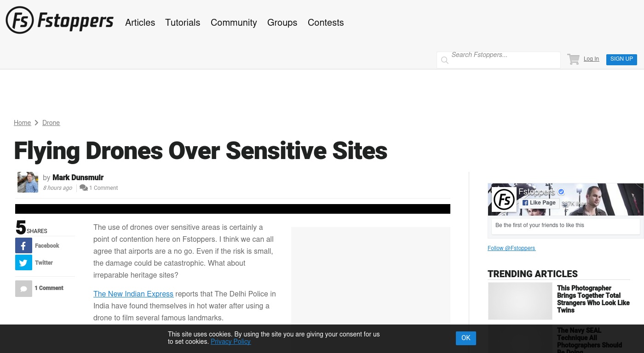Click the article title heading
The width and height of the screenshot is (644, 353).
(x=201, y=150)
